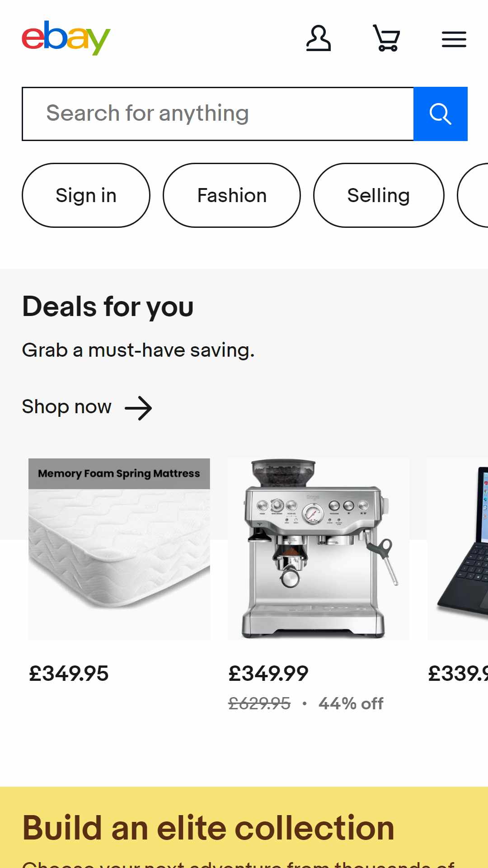Open the hamburger menu icon
The width and height of the screenshot is (488, 868).
454,39
